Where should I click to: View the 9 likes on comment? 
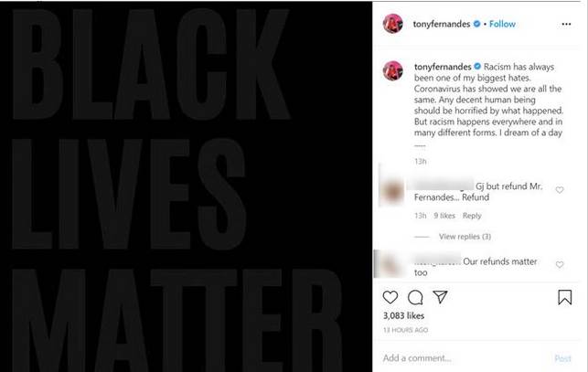444,216
